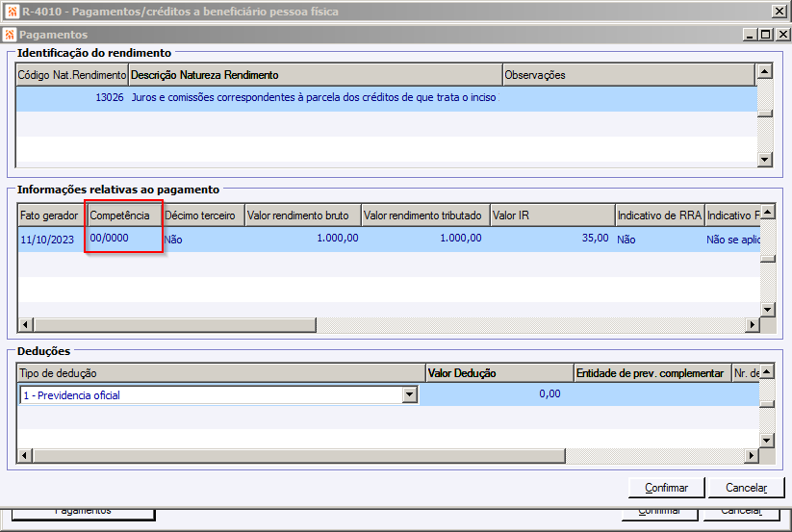Click up arrow of Deduções vertical scrollbar

point(767,371)
